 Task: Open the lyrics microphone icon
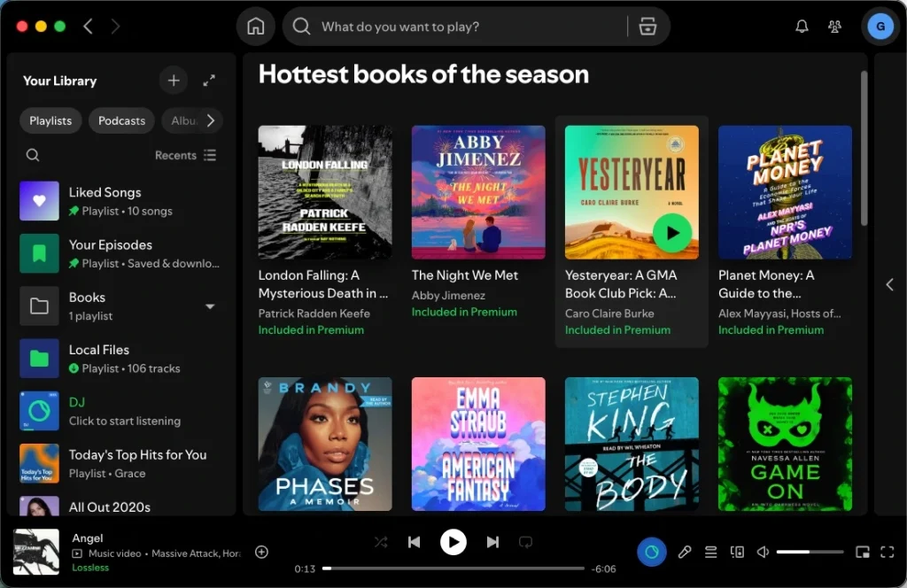[x=684, y=553]
